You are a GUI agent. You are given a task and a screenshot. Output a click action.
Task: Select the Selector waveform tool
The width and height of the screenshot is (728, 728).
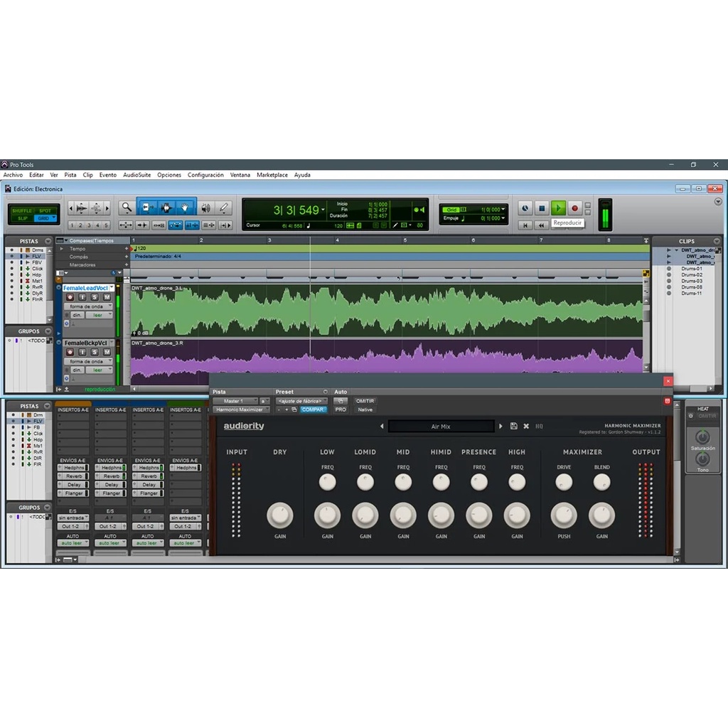coord(166,208)
